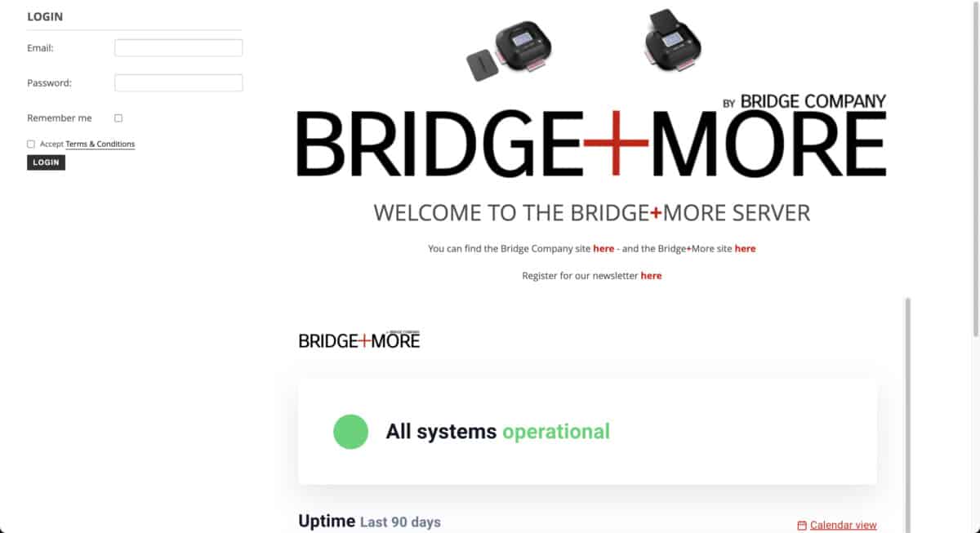Click the small BRIDGE+MORE status page logo

(x=359, y=340)
